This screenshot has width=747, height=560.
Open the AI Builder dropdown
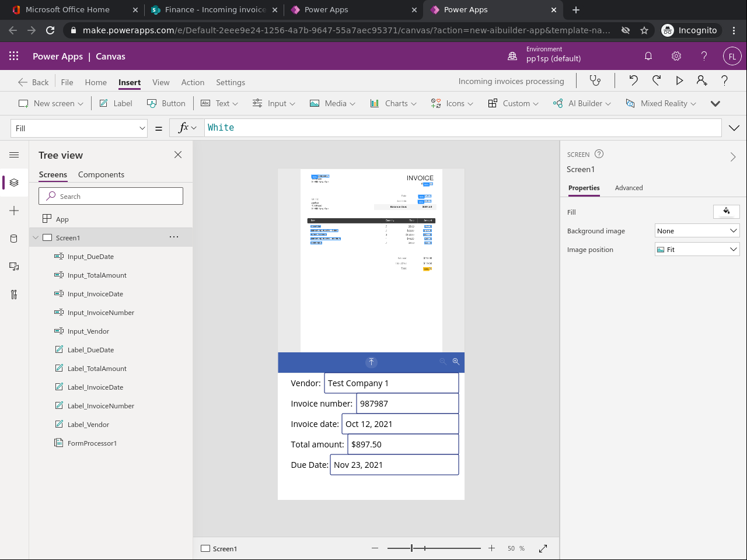click(582, 103)
